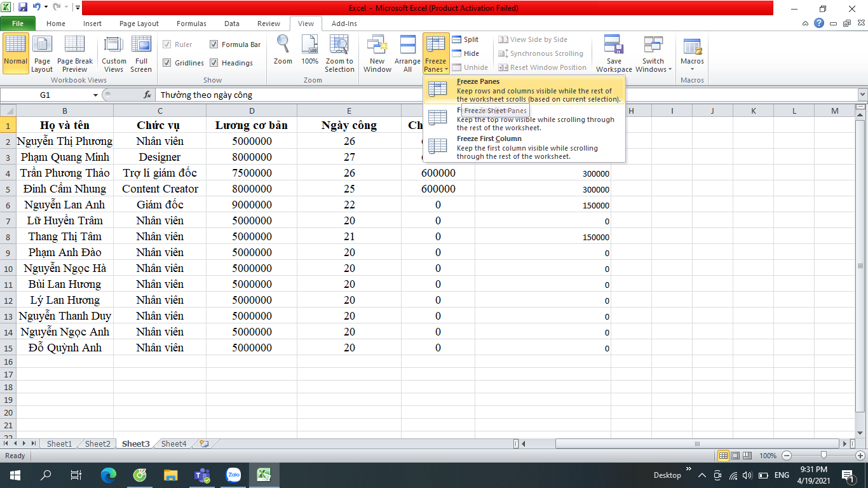This screenshot has width=868, height=488.
Task: Select cell containing 'Content Creator'
Action: (x=160, y=189)
